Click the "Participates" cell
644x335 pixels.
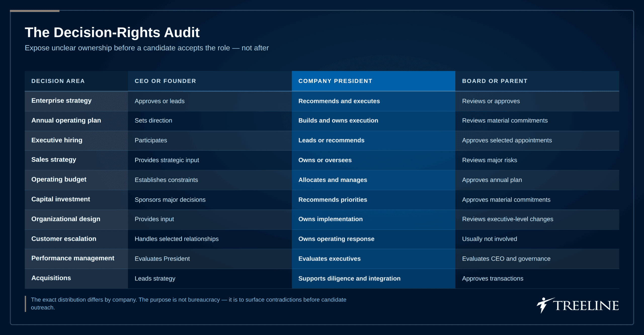(210, 140)
